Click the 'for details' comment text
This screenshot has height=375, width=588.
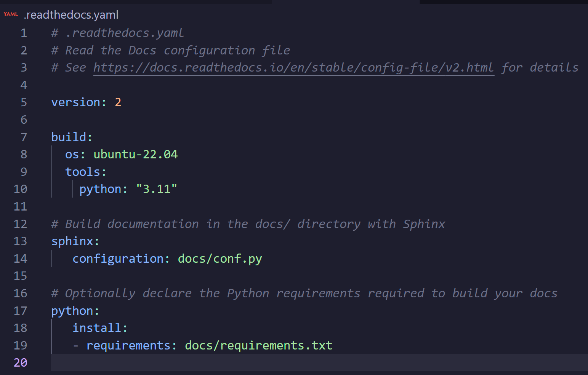(540, 68)
